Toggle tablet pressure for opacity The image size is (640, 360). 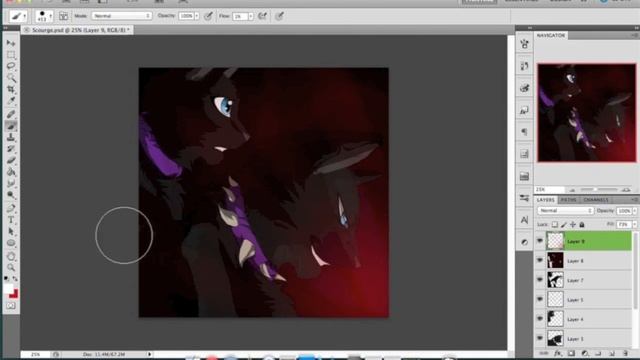tap(208, 16)
